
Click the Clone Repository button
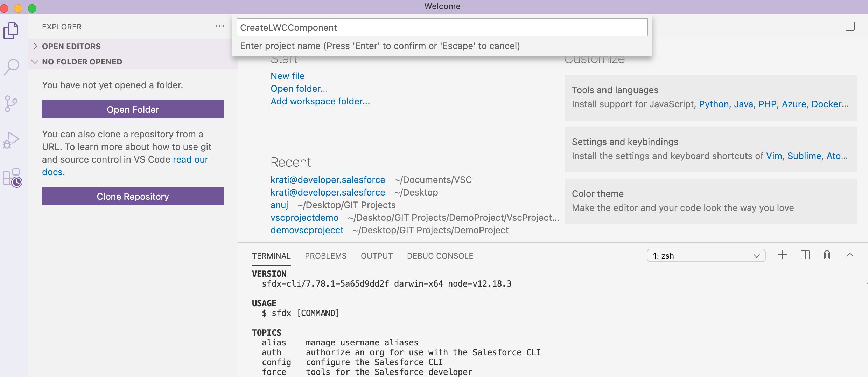(x=133, y=197)
